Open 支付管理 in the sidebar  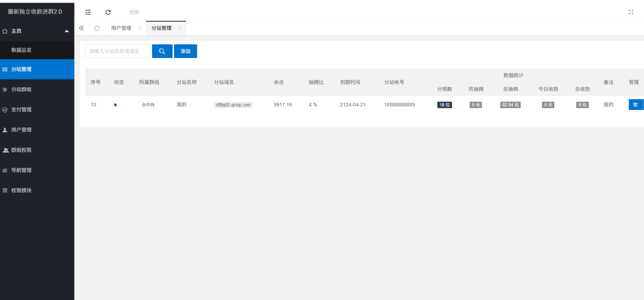tap(37, 109)
